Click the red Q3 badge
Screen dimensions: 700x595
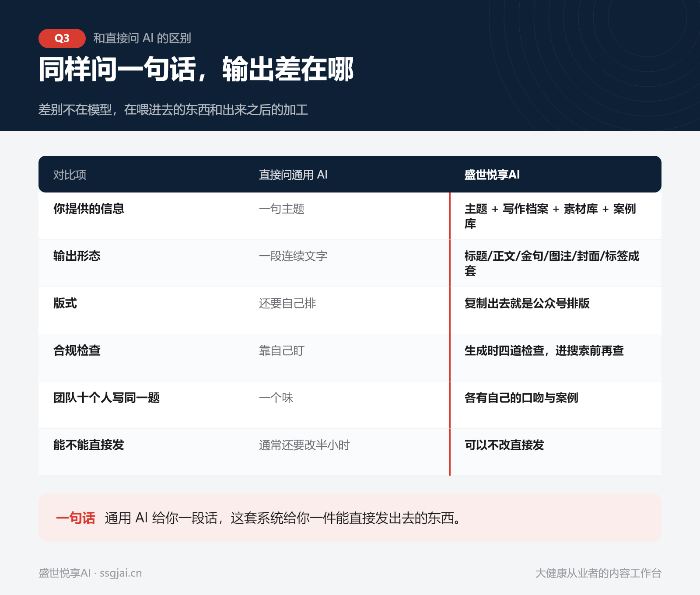(x=62, y=38)
